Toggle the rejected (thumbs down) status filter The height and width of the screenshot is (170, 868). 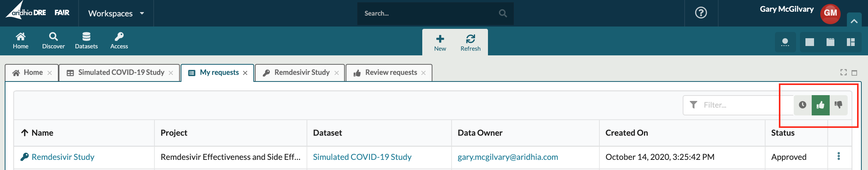pyautogui.click(x=839, y=105)
